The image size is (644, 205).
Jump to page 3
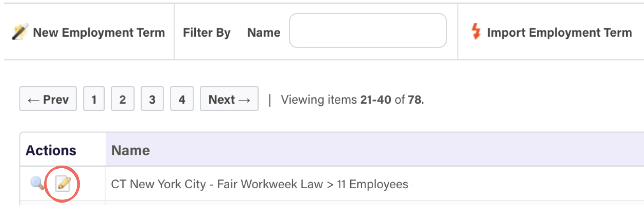152,99
